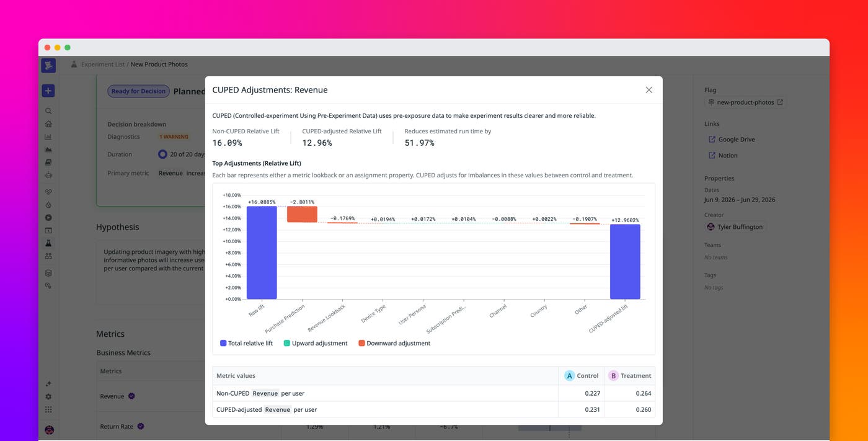Viewport: 868px width, 441px height.
Task: Open the robot bot sidebar icon
Action: 48,175
